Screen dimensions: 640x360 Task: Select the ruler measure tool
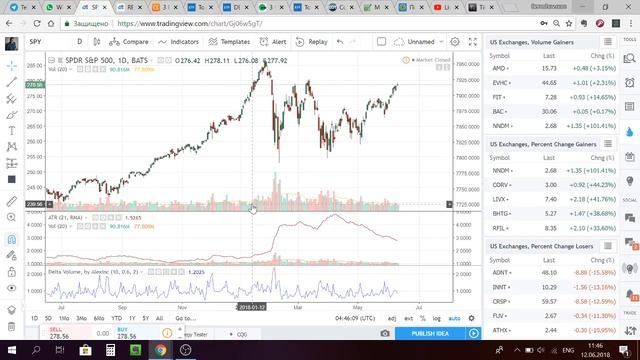(11, 201)
